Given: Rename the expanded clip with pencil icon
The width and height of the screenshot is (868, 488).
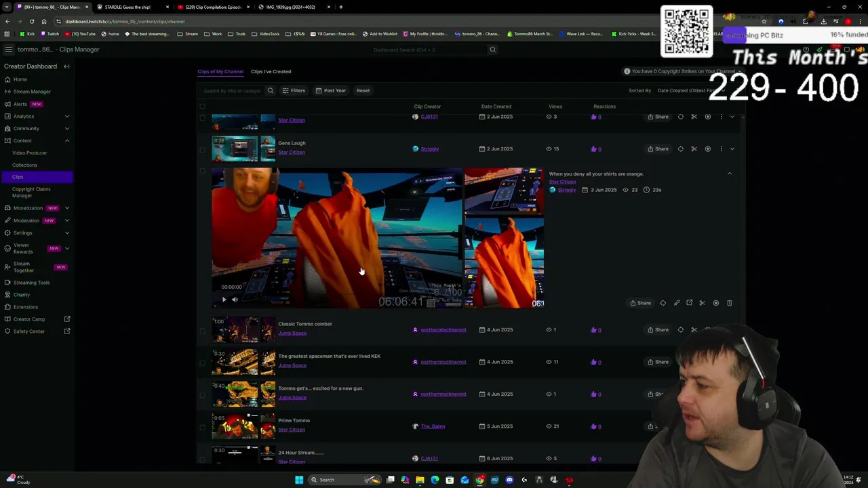Looking at the screenshot, I should (x=677, y=303).
